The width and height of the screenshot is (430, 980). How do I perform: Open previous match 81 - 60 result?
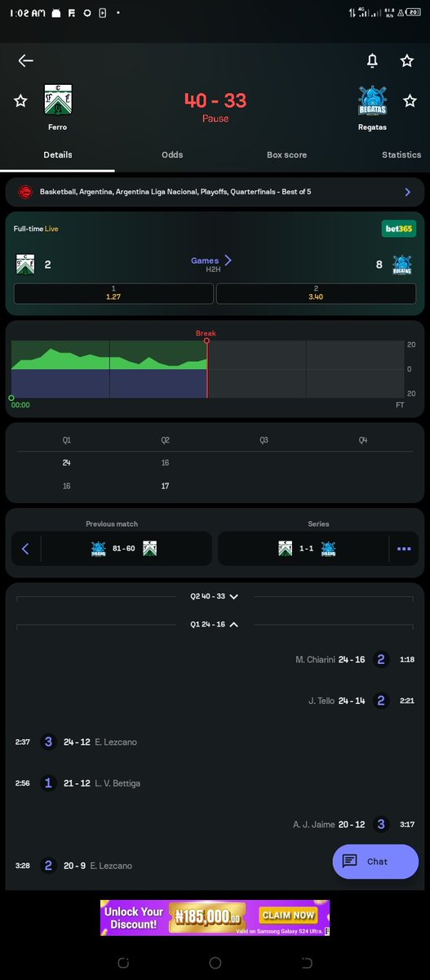click(x=124, y=549)
